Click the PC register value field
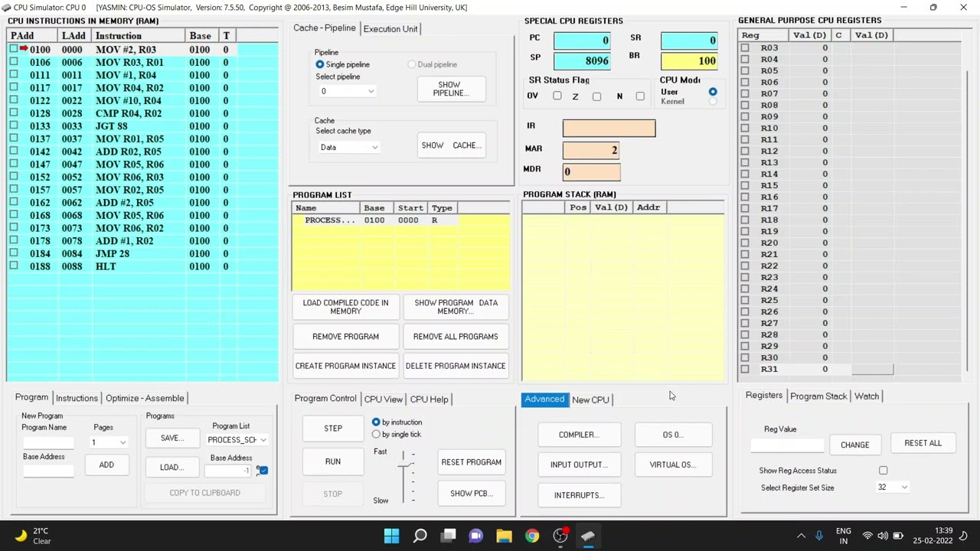Screen dimensions: 980x551 pyautogui.click(x=582, y=40)
